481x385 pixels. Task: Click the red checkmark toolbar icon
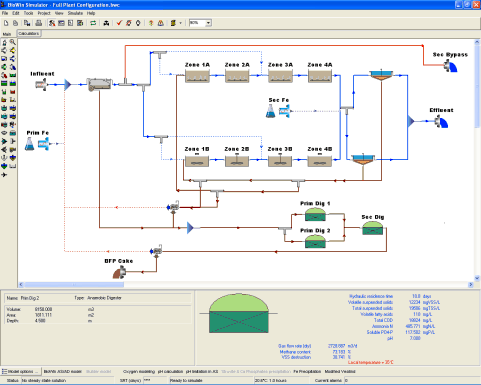[119, 23]
